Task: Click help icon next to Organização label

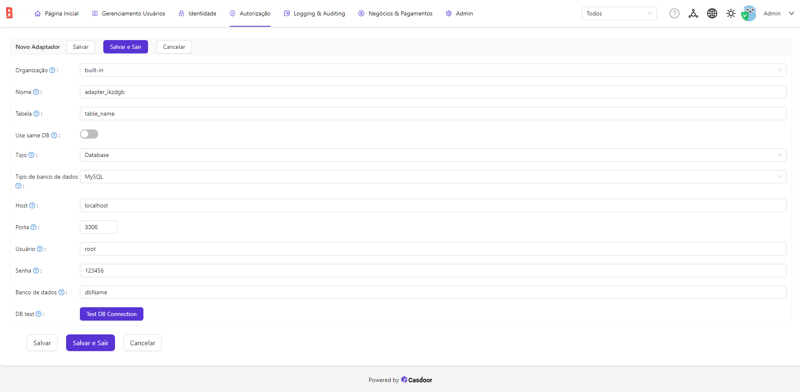Action: click(x=52, y=70)
